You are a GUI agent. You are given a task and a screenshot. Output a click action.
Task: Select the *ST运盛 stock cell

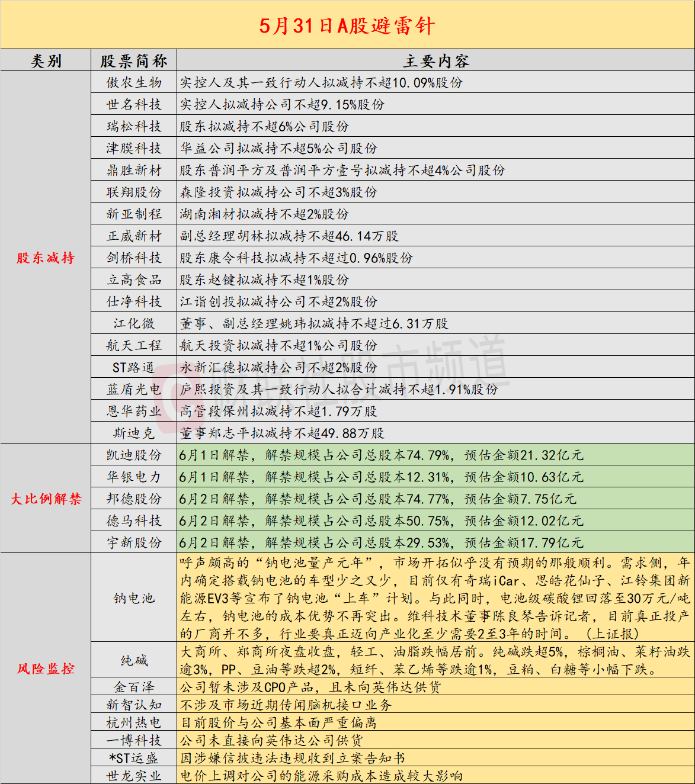tap(134, 758)
